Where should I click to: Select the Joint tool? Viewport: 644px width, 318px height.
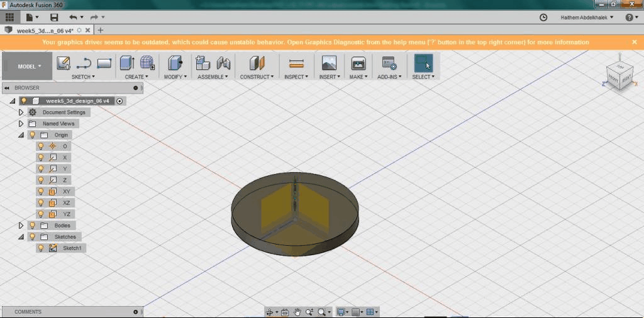(x=223, y=63)
